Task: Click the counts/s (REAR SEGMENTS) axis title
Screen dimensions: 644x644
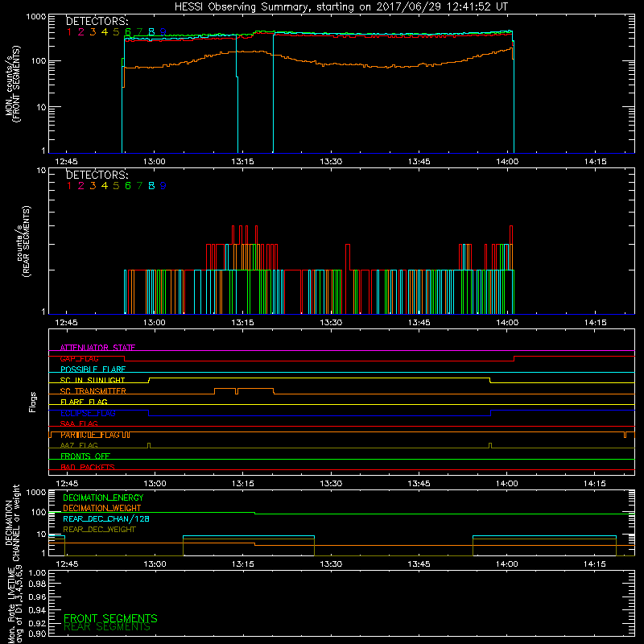Action: point(23,242)
